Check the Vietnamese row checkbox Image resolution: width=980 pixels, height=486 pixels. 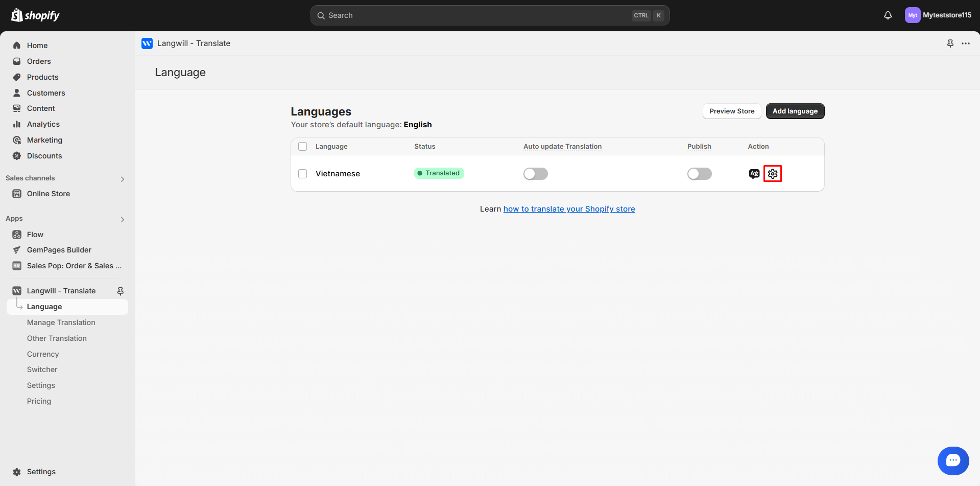pyautogui.click(x=303, y=174)
